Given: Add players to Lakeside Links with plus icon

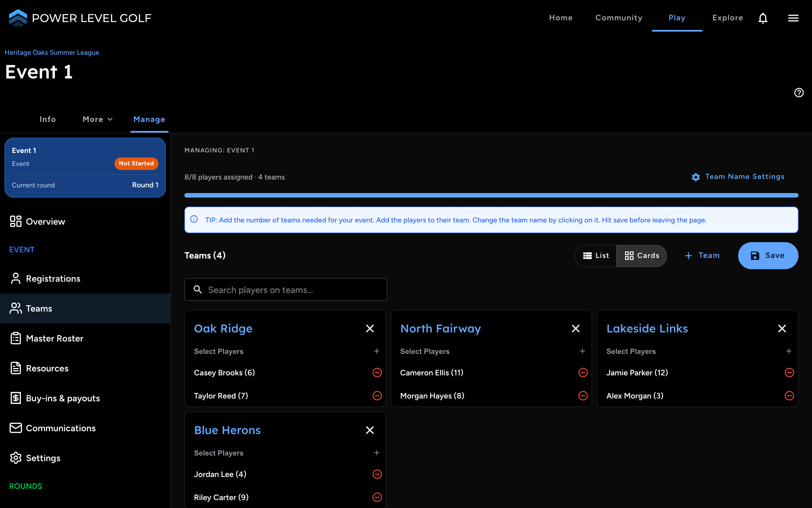Looking at the screenshot, I should pyautogui.click(x=789, y=351).
